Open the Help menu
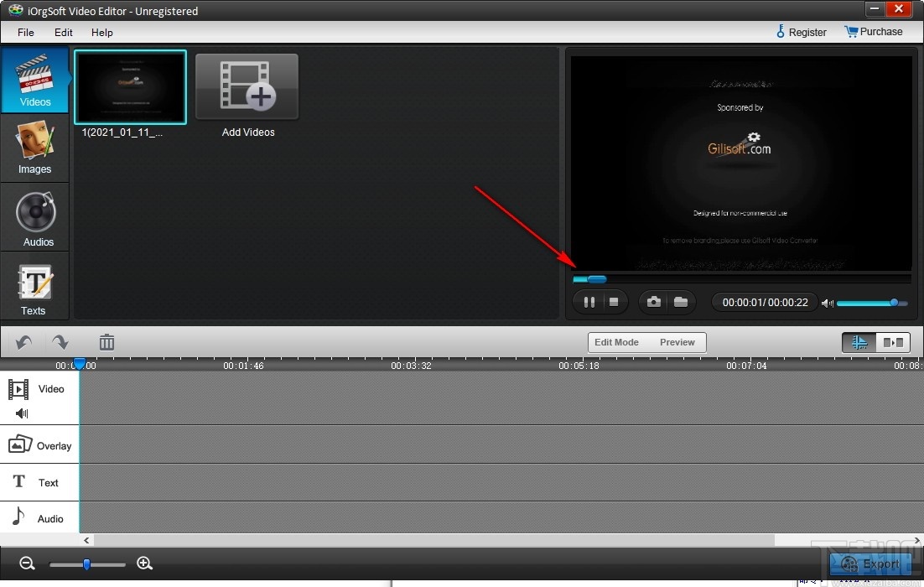This screenshot has height=587, width=924. tap(101, 32)
